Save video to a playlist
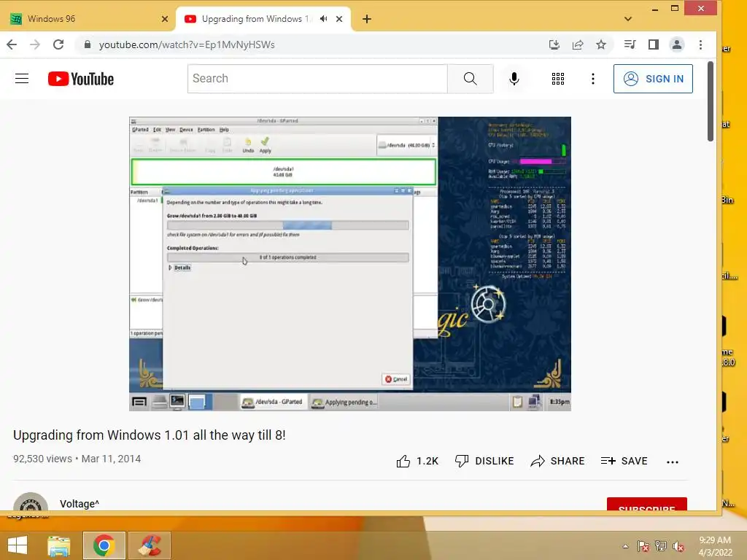 624,461
